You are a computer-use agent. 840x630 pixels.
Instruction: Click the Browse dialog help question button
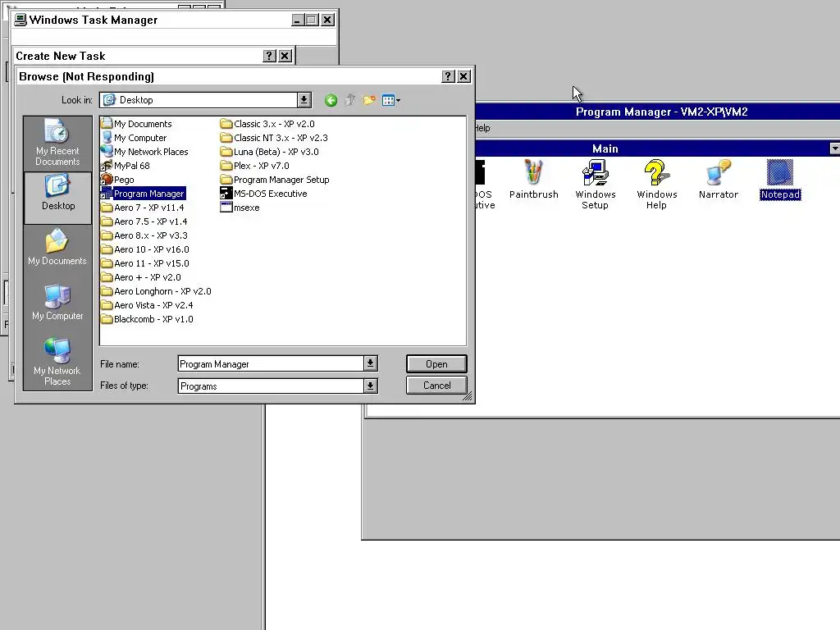click(x=448, y=76)
